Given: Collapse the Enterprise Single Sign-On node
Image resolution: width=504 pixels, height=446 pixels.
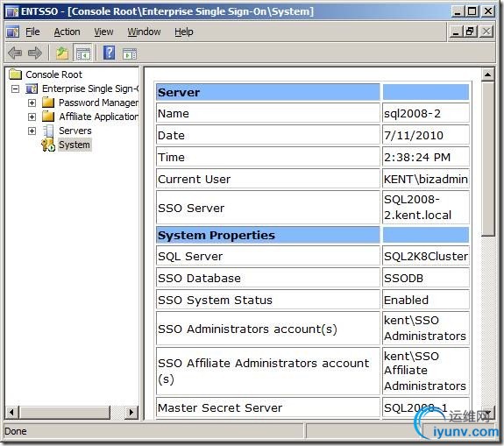Looking at the screenshot, I should coord(15,88).
